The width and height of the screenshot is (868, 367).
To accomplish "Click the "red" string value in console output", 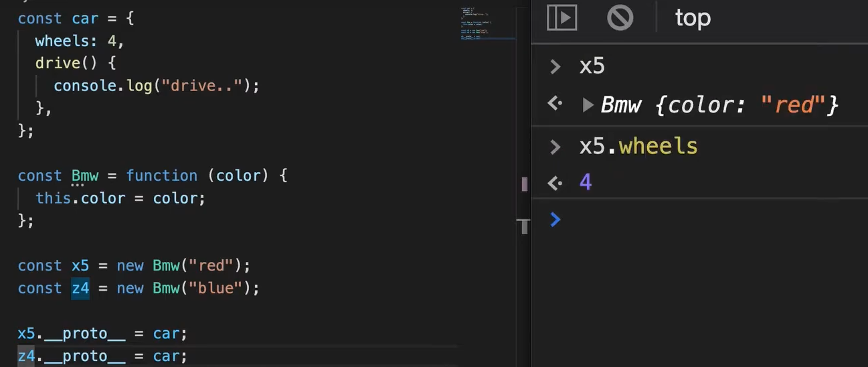I will pyautogui.click(x=792, y=104).
